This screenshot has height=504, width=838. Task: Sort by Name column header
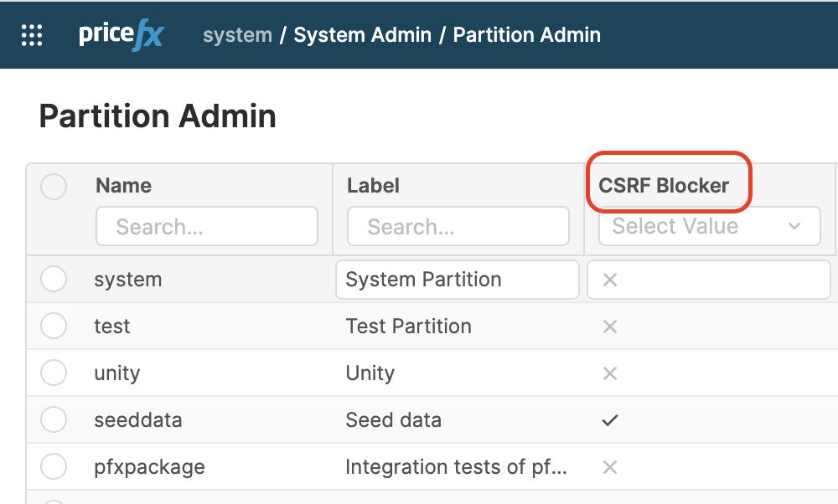[124, 186]
